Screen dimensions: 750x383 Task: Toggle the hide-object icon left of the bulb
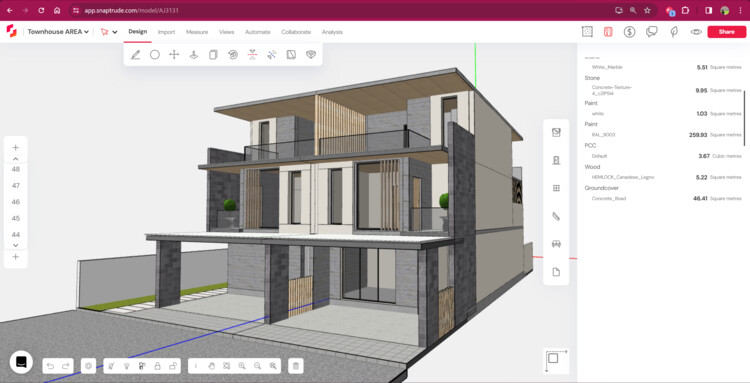[x=111, y=366]
